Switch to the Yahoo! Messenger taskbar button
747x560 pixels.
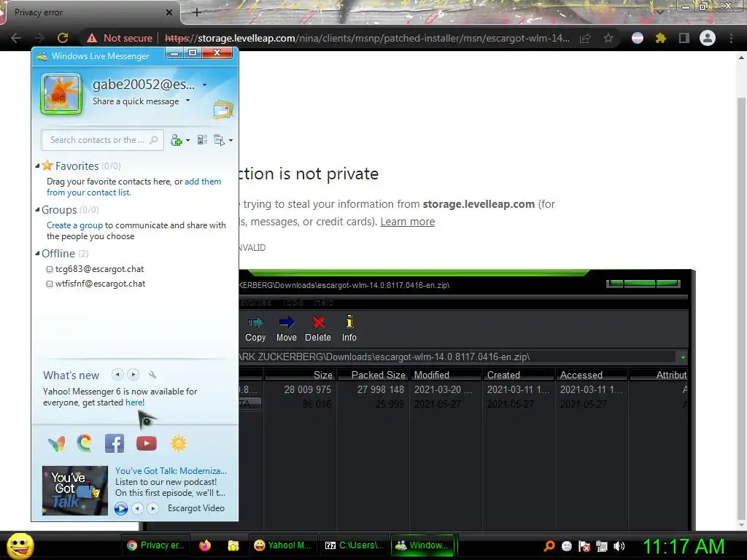pos(282,545)
